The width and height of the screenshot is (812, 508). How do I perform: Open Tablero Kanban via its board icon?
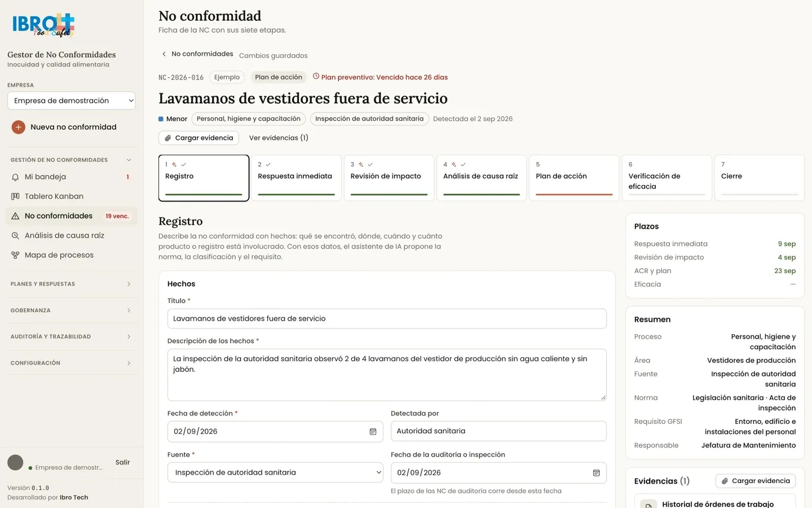point(15,196)
